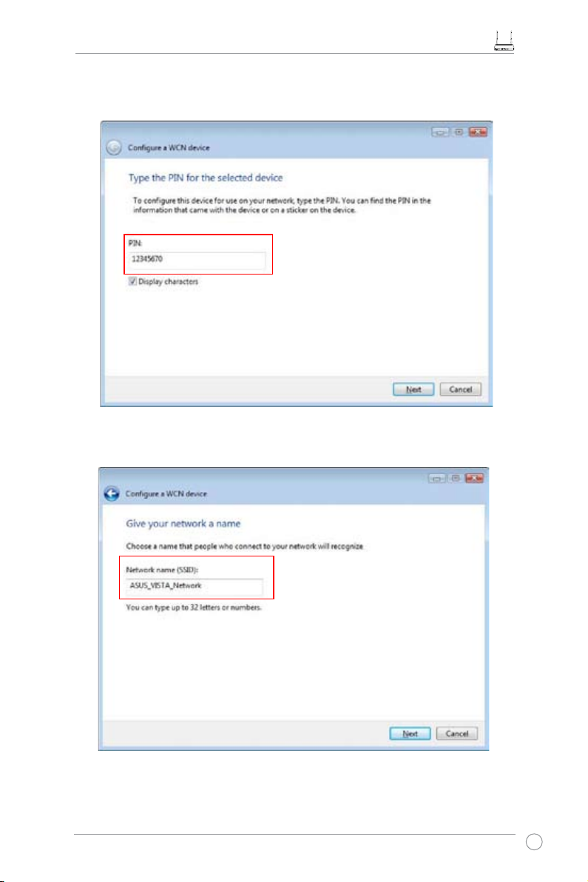588x882 pixels.
Task: Click the back arrow in network name dialog
Action: (x=112, y=494)
